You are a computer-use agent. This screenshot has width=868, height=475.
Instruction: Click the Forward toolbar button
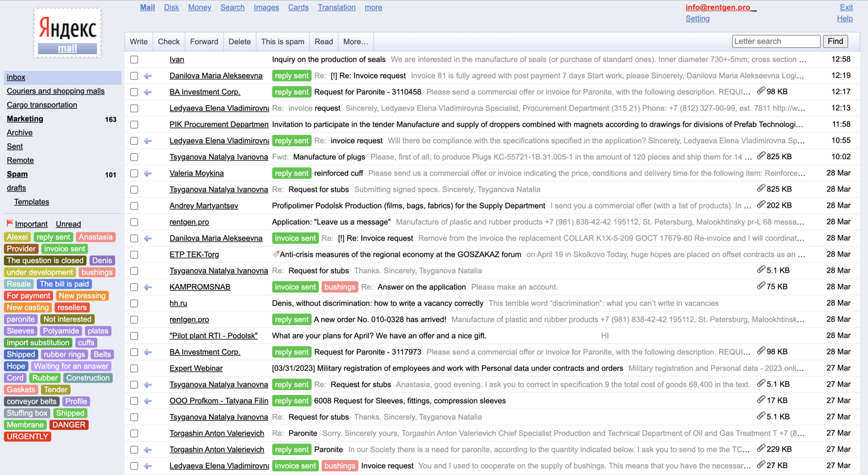(x=204, y=42)
